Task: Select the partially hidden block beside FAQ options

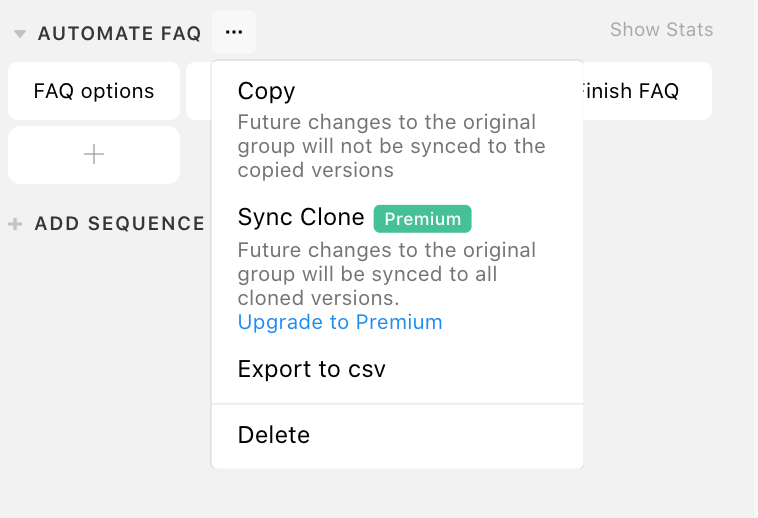Action: tap(199, 91)
